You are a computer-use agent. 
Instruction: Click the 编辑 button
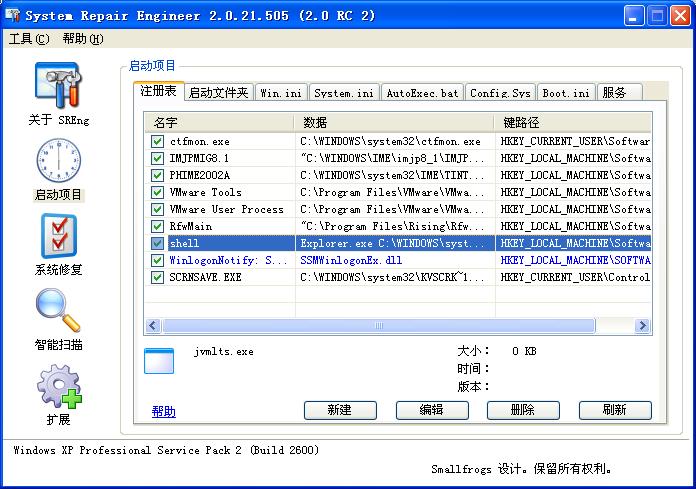(x=432, y=410)
